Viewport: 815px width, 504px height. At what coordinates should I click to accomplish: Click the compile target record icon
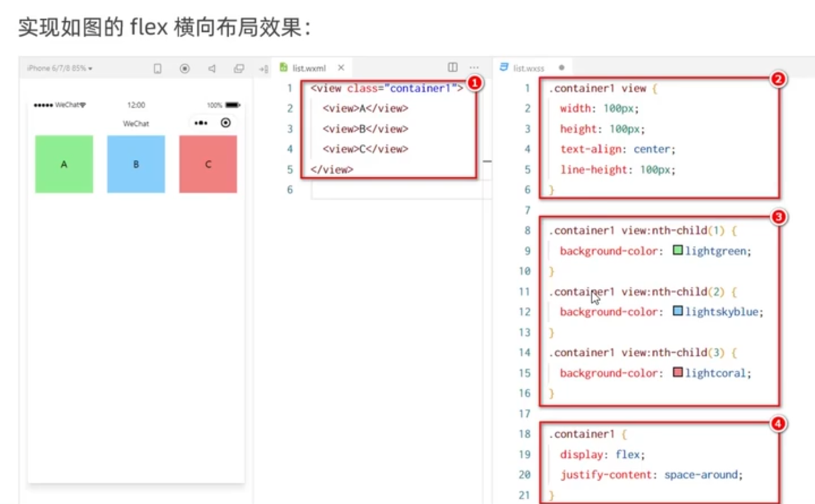coord(185,69)
